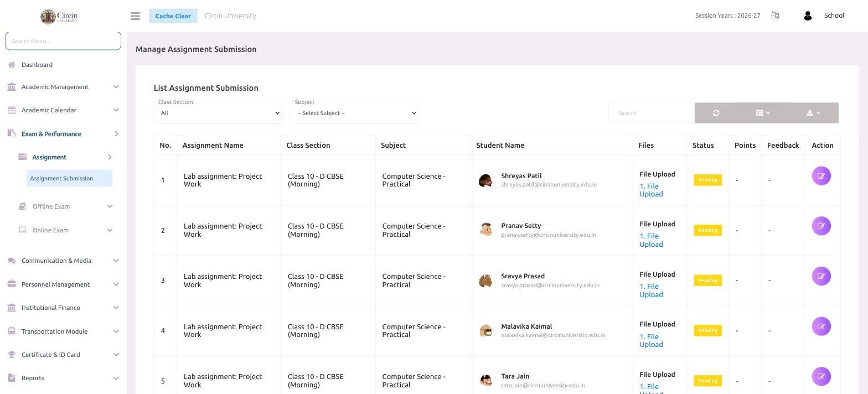Click the Certificate & ID Card trophy icon
The height and width of the screenshot is (394, 868).
[12, 355]
